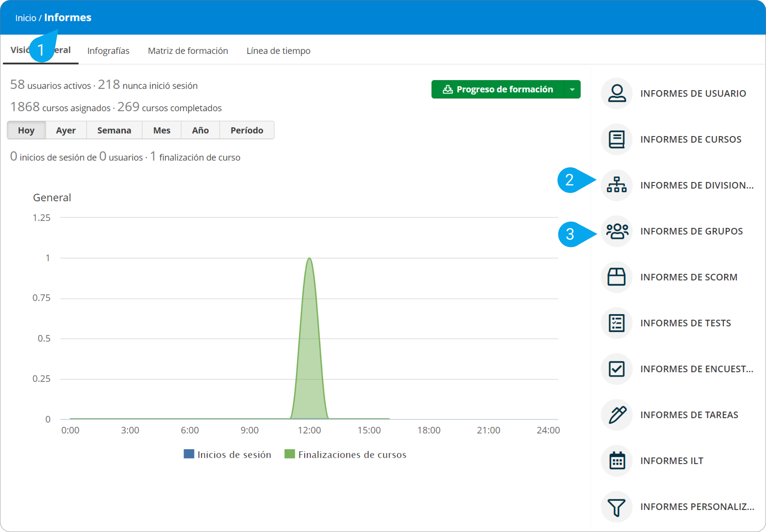Image resolution: width=766 pixels, height=532 pixels.
Task: Click the Informes breadcrumb title
Action: coord(68,17)
